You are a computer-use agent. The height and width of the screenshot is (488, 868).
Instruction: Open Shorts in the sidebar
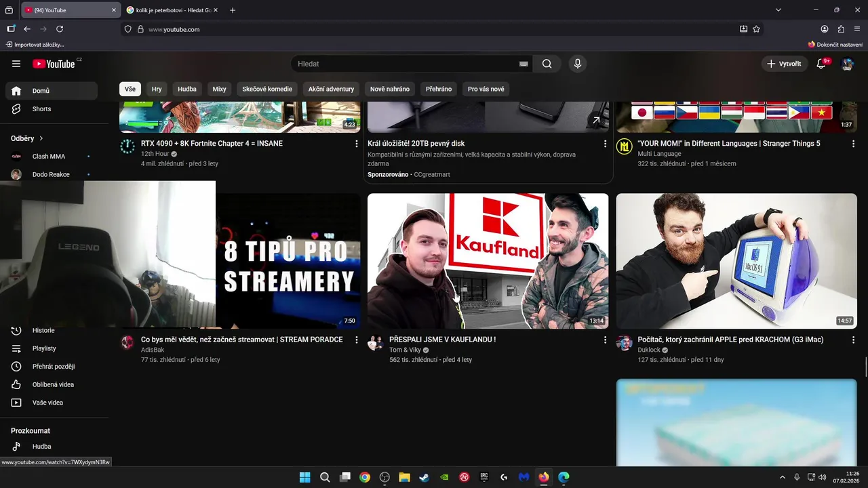[x=52, y=109]
